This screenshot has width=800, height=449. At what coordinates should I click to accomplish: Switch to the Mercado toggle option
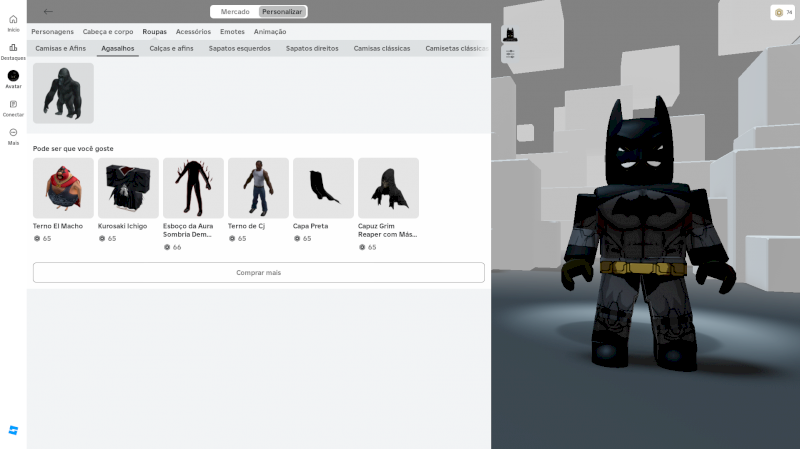click(x=235, y=12)
